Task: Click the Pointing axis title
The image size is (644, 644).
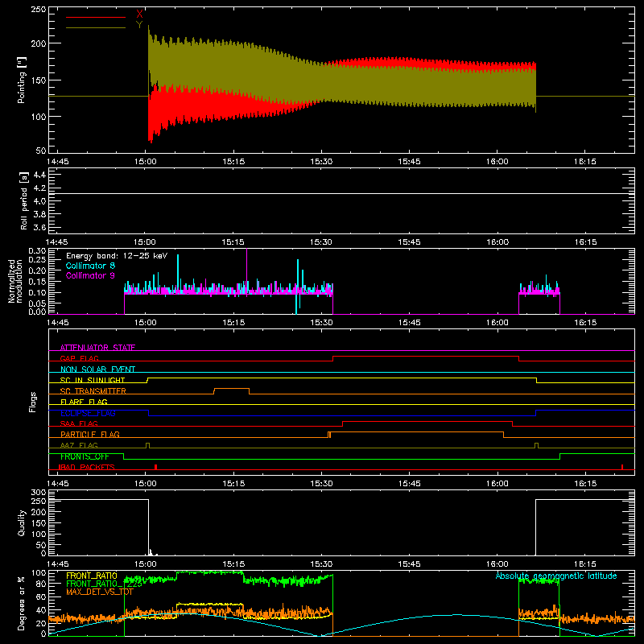Action: click(22, 80)
